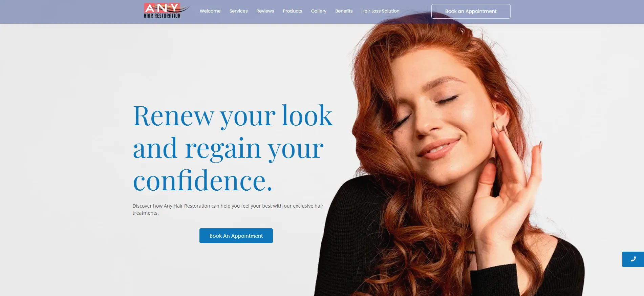Open the Gallery page link
Image resolution: width=644 pixels, height=296 pixels.
tap(319, 11)
